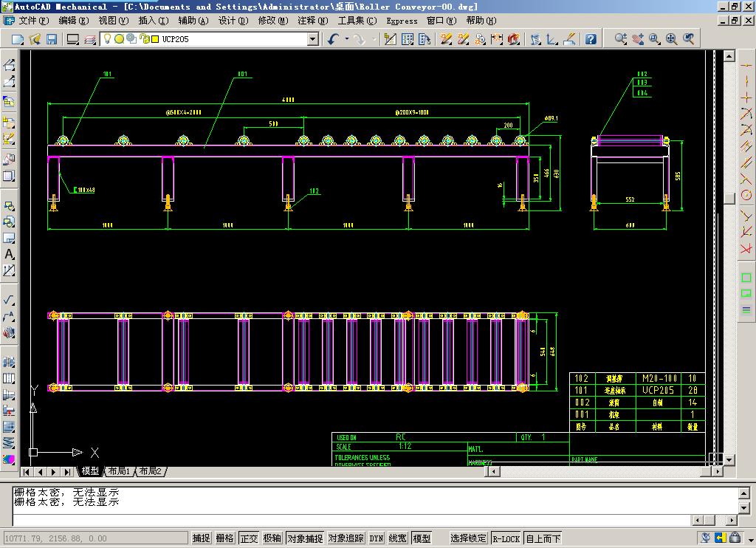Switch to the 布局1 layout tab
756x548 pixels.
pos(119,471)
